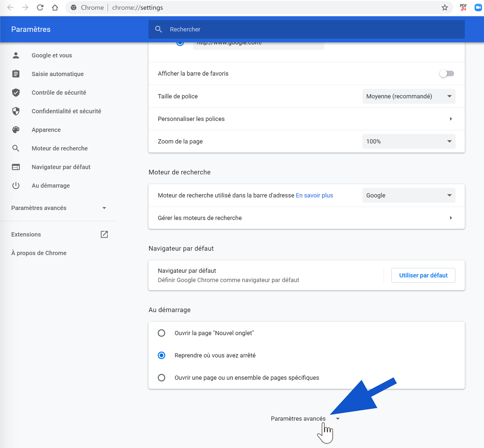Open Saisie automatique section
The height and width of the screenshot is (448, 484).
[x=58, y=74]
